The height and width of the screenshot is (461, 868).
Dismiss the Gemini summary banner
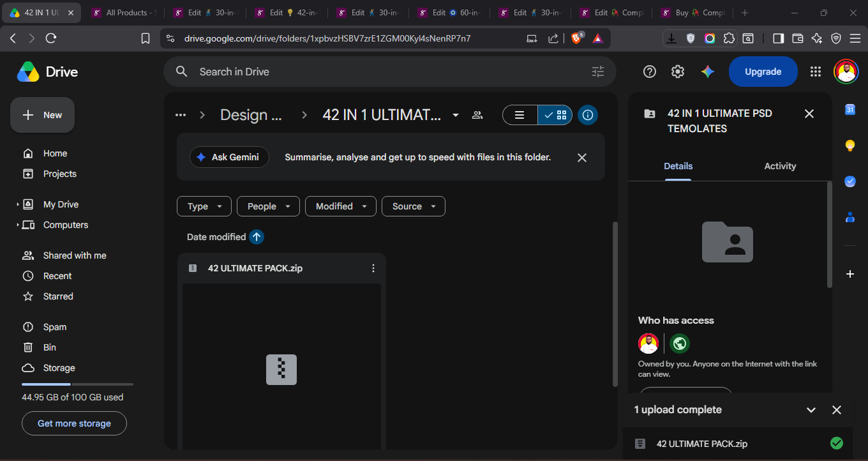(582, 157)
